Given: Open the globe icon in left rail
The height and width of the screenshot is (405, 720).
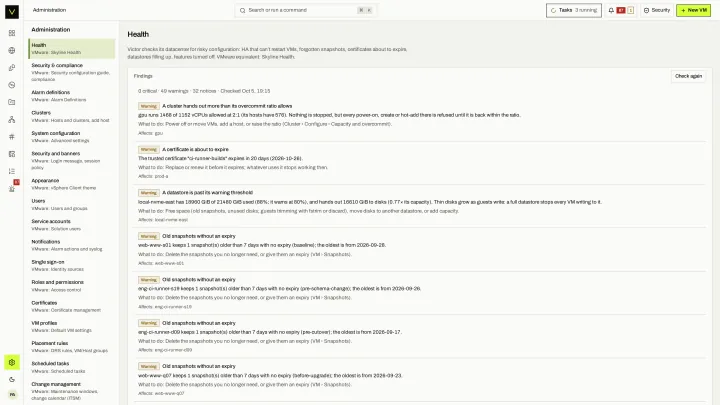Looking at the screenshot, I should pyautogui.click(x=12, y=51).
